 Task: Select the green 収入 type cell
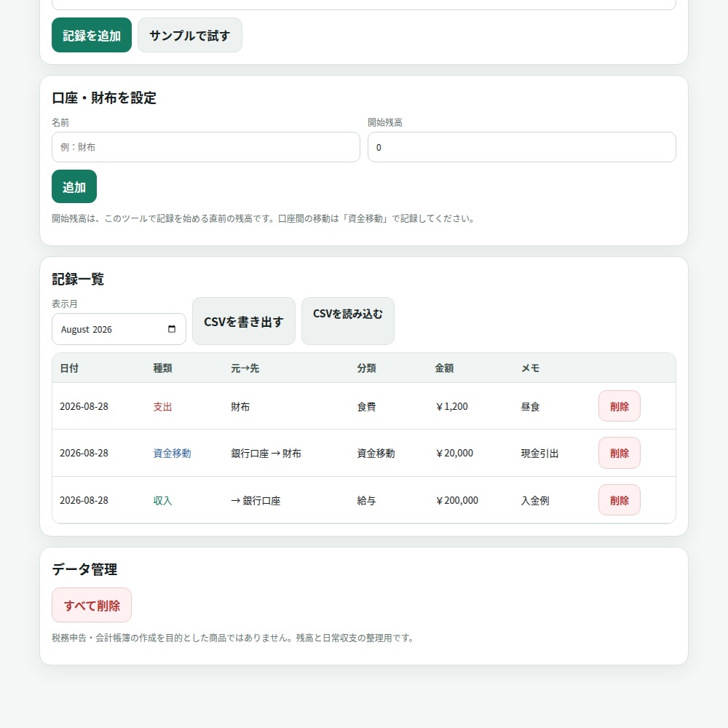(x=162, y=501)
